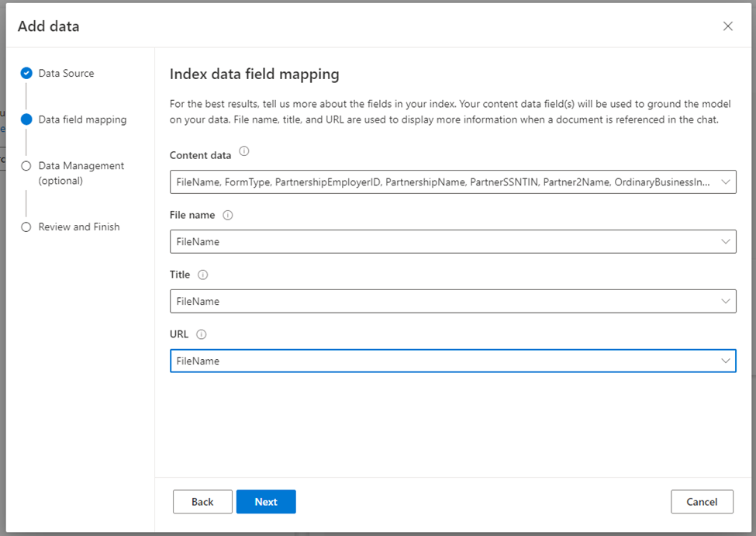The height and width of the screenshot is (536, 756).
Task: Click the Next button
Action: pyautogui.click(x=266, y=502)
